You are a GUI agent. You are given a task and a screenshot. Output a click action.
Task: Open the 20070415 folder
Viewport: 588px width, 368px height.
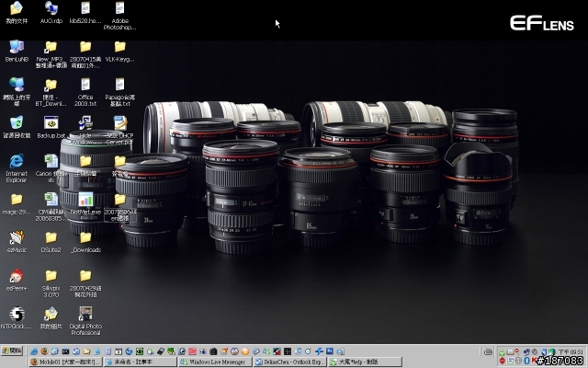[85, 54]
